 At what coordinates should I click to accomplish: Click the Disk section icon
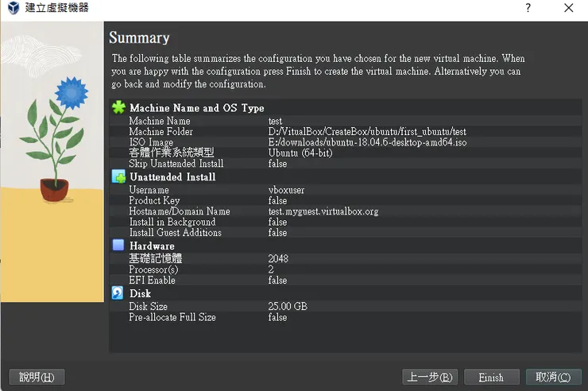click(x=118, y=292)
